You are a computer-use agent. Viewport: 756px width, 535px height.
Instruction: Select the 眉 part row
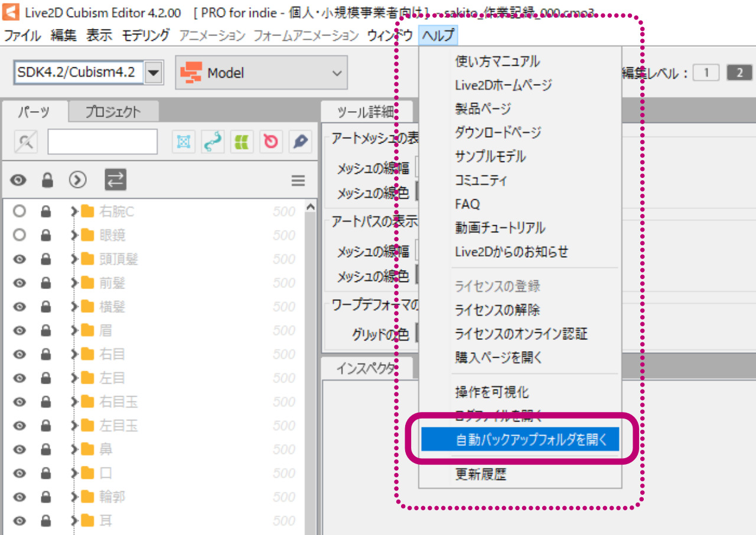click(x=154, y=330)
